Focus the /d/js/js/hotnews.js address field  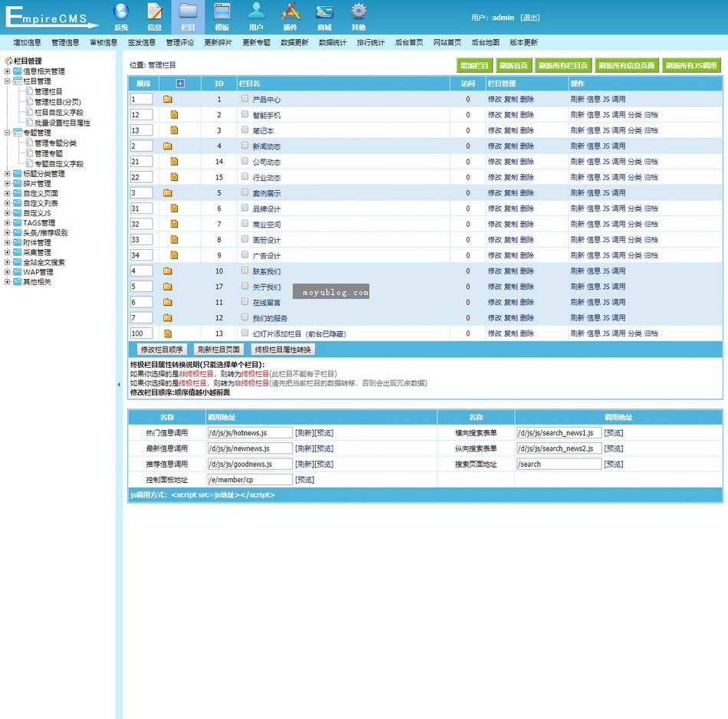[250, 433]
